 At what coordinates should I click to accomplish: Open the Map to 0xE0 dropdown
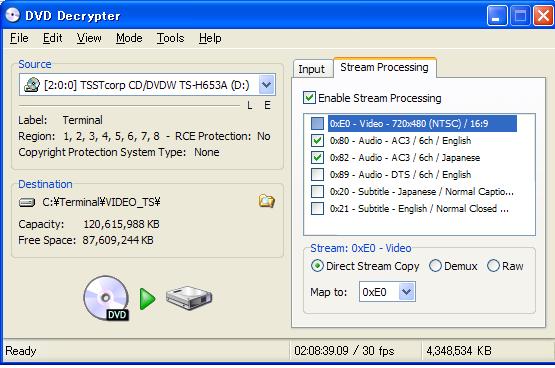pos(406,292)
